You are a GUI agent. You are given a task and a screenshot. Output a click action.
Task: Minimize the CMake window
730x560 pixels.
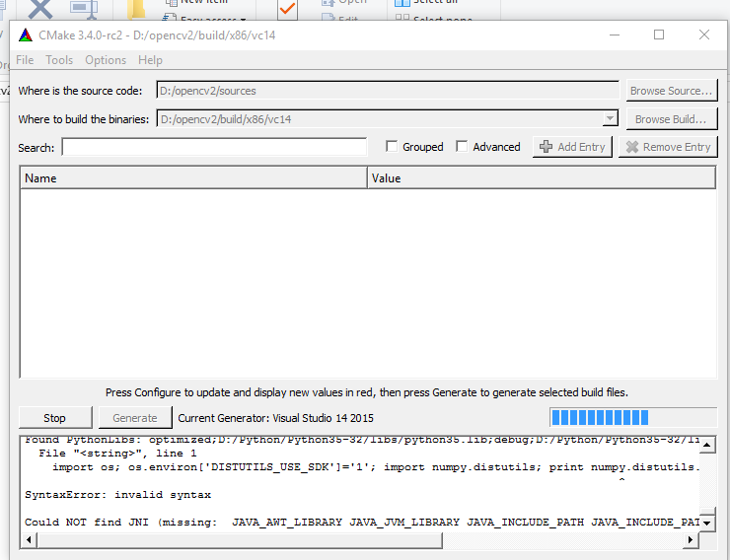[615, 35]
